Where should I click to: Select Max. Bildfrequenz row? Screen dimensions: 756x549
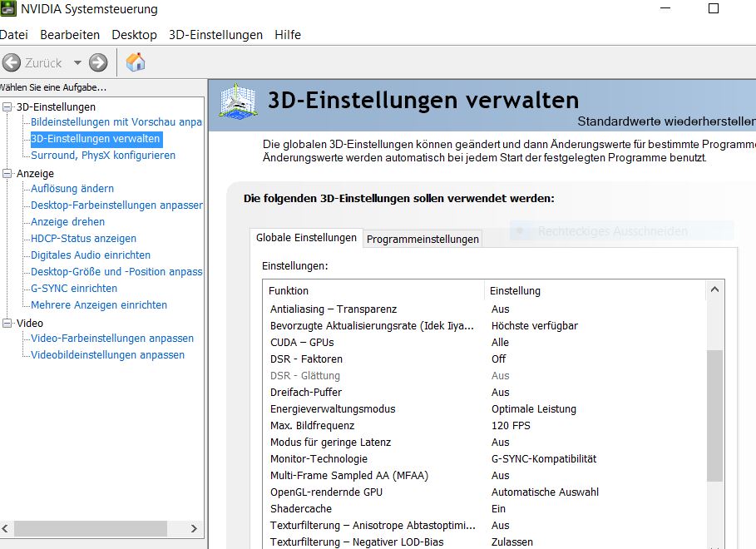485,426
